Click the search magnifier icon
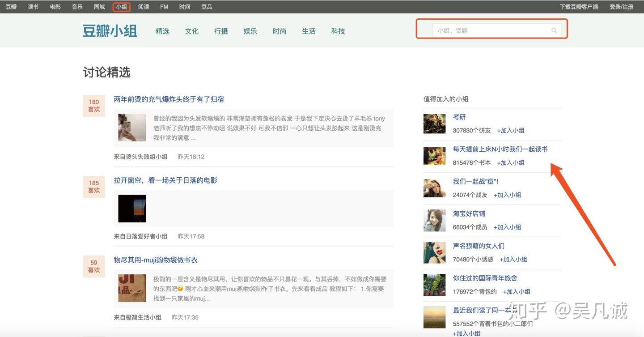This screenshot has height=337, width=644. (x=554, y=30)
